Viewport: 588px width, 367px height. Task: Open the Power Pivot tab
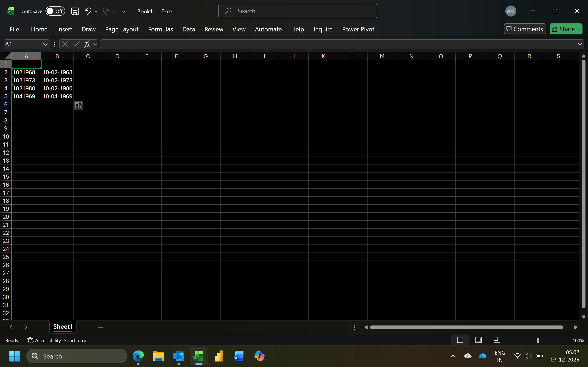click(x=358, y=29)
